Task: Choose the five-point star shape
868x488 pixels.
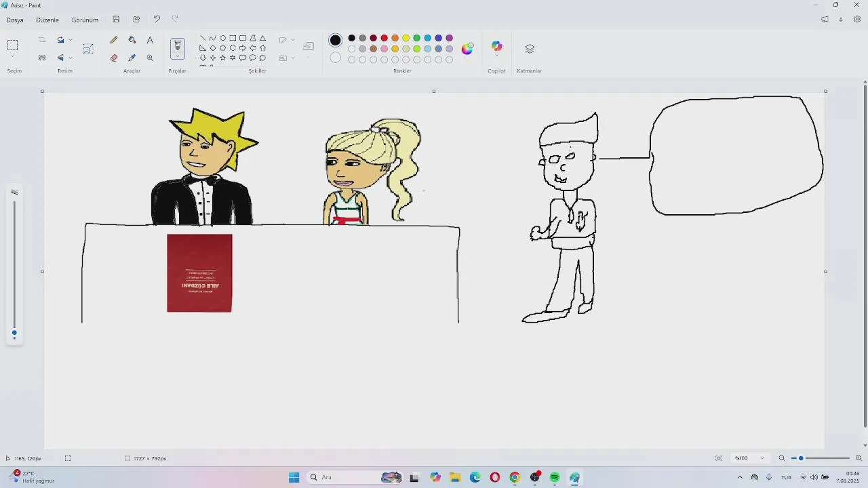Action: pos(222,58)
